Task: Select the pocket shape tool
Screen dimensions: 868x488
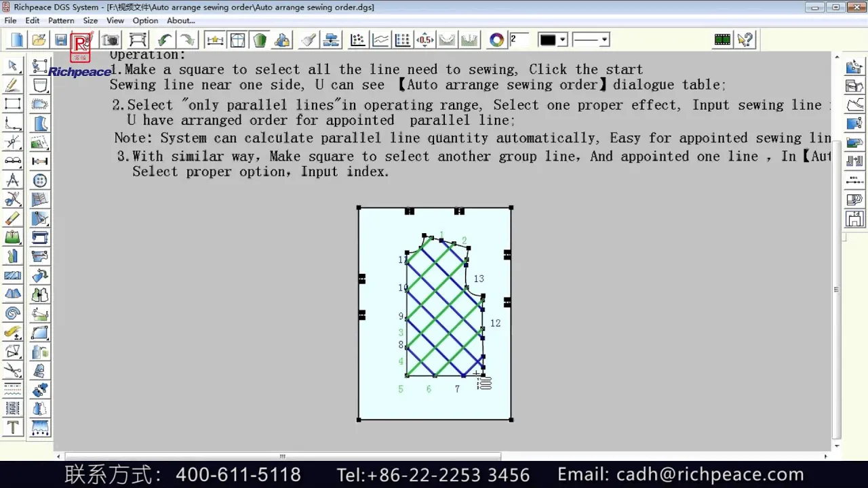Action: pyautogui.click(x=40, y=85)
